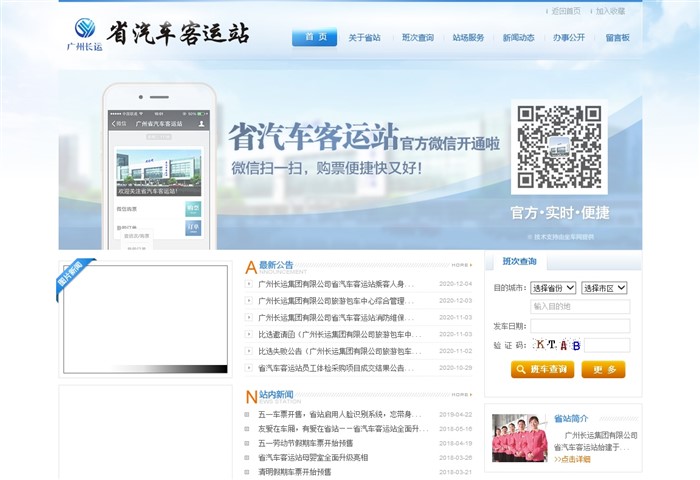Select the 班次查询 panel tab
This screenshot has height=480, width=700.
(519, 261)
